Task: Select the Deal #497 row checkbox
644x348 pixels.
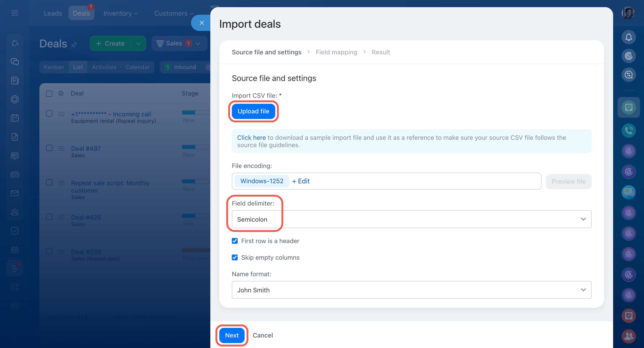Action: pyautogui.click(x=49, y=148)
